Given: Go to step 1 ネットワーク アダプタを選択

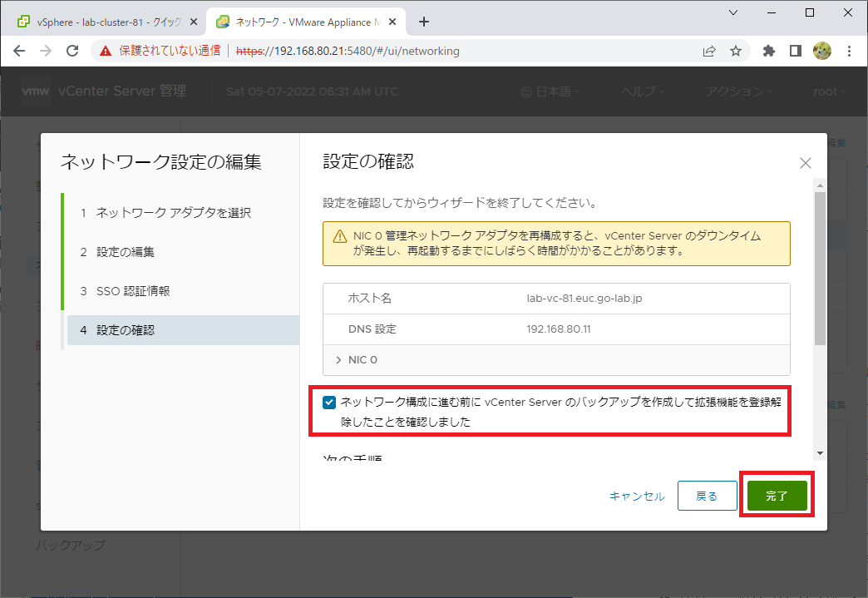Looking at the screenshot, I should (x=165, y=213).
